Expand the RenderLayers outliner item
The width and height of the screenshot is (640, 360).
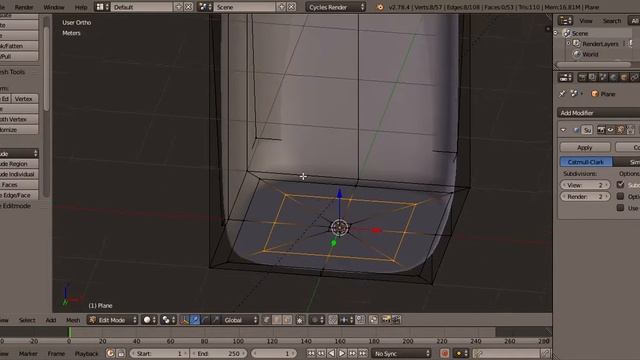point(569,43)
